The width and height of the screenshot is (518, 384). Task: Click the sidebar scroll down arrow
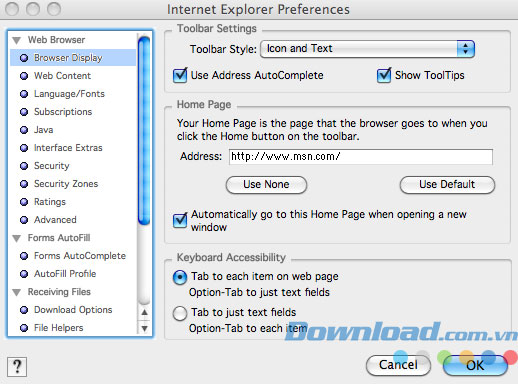[x=144, y=328]
